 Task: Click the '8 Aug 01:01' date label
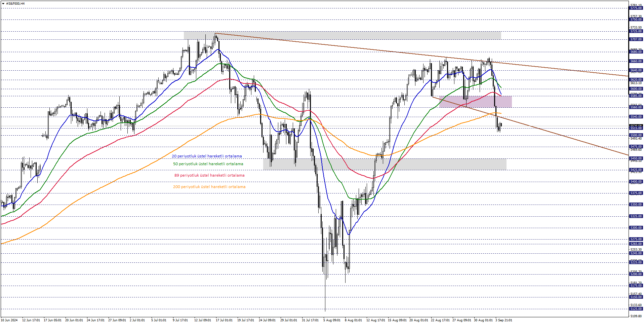coord(353,320)
